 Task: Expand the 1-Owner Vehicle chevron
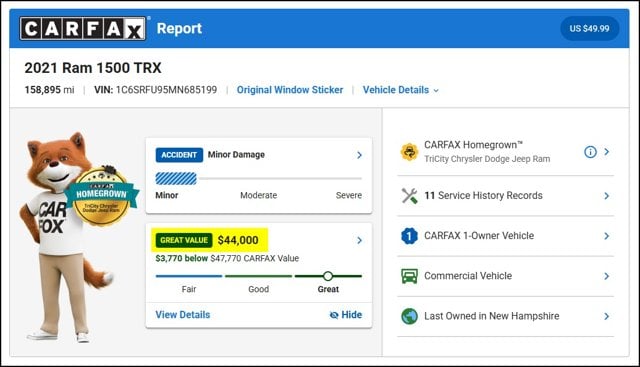tap(607, 236)
